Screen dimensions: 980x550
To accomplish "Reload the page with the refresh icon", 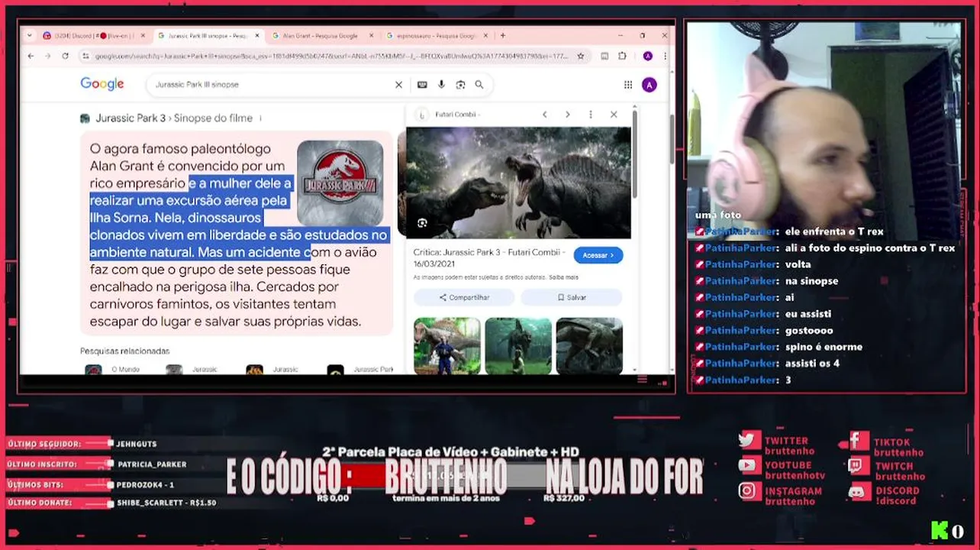I will click(x=65, y=56).
